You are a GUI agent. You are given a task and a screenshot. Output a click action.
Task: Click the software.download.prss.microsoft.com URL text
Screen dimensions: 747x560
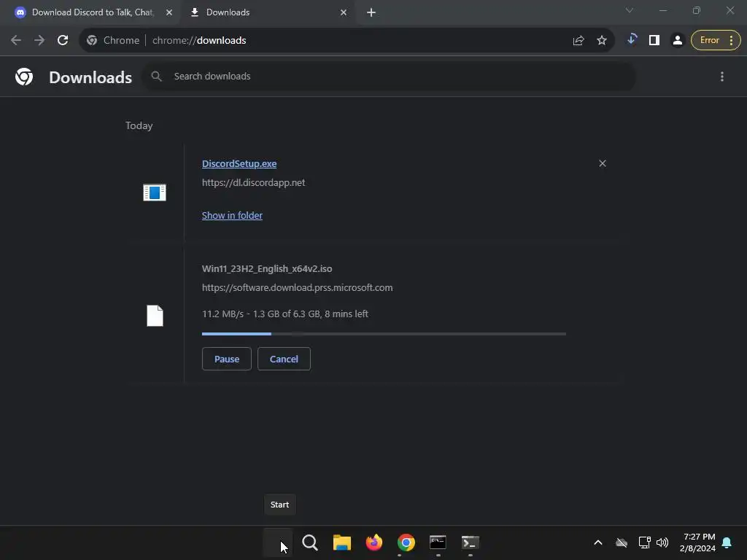point(298,287)
